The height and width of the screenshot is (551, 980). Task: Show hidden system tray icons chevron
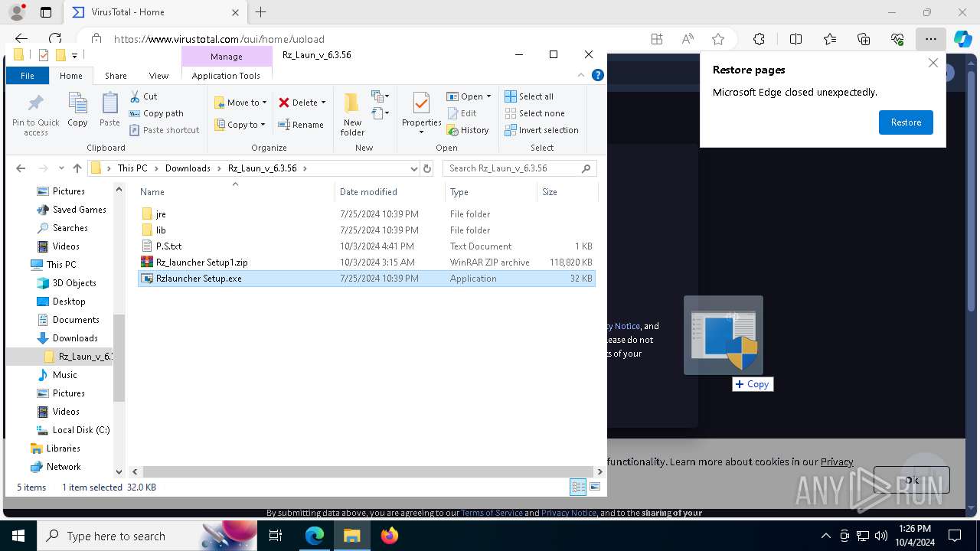tap(825, 536)
